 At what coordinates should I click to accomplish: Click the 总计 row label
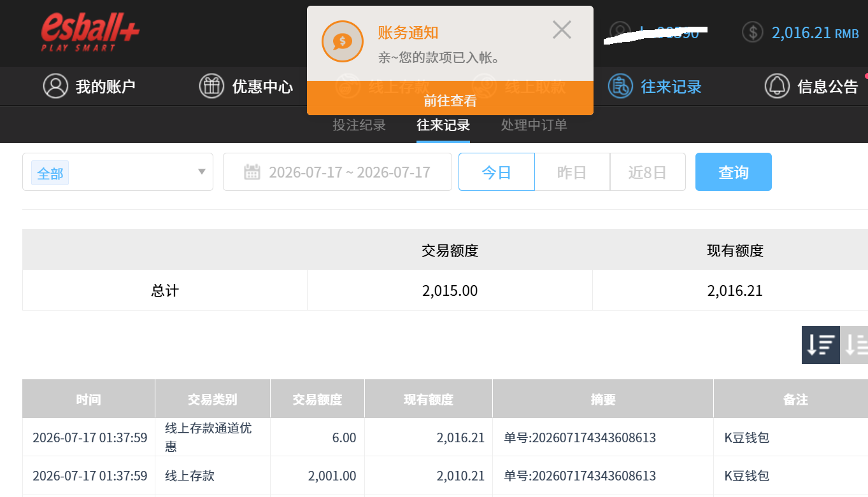pos(165,291)
